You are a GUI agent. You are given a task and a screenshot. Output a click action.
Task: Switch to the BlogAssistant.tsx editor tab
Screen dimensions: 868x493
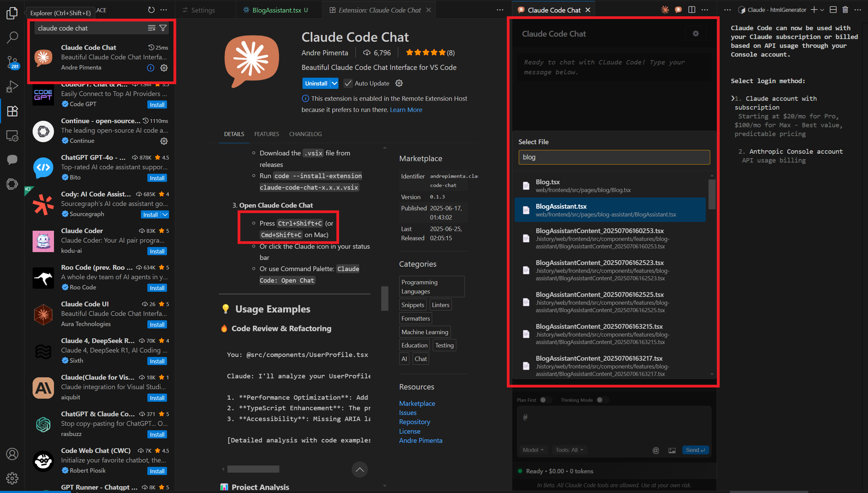tap(276, 10)
